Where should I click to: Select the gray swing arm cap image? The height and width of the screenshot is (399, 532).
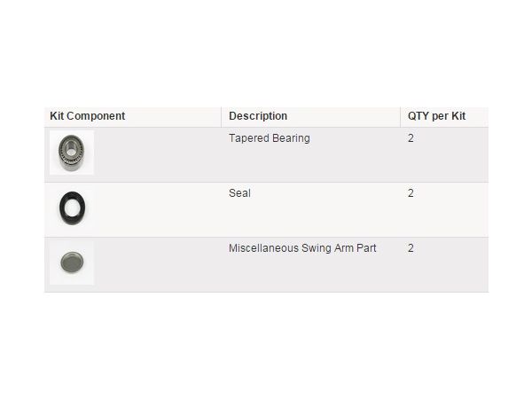tap(71, 262)
